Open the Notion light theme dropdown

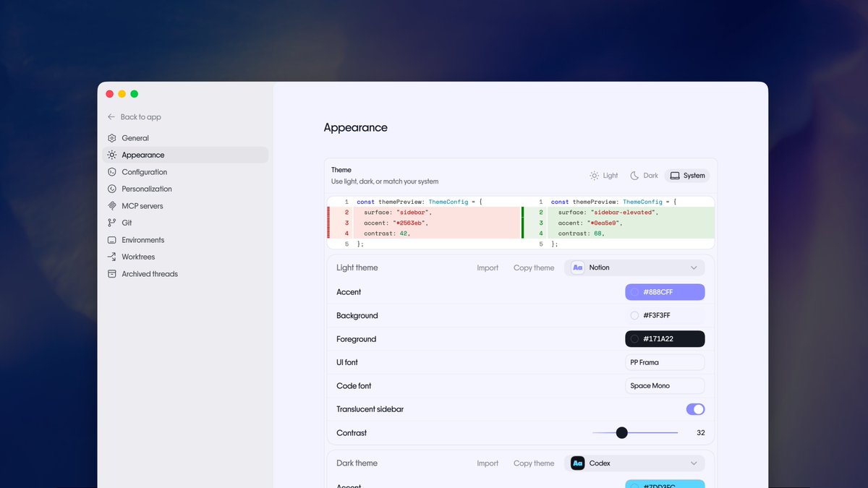[x=634, y=267]
